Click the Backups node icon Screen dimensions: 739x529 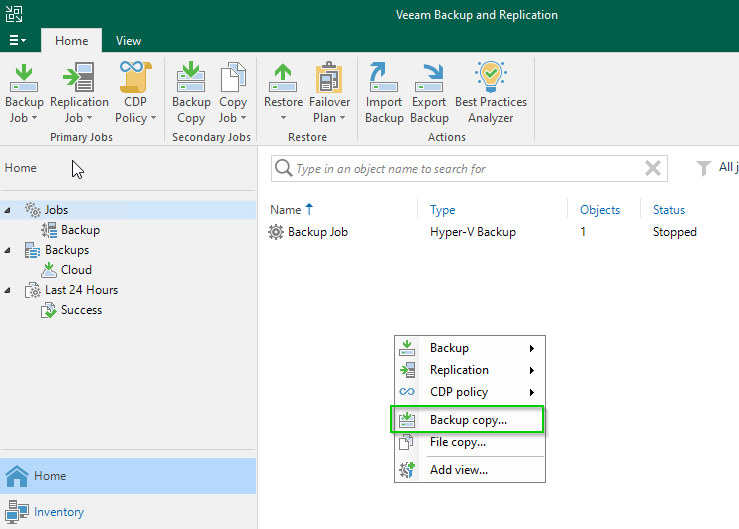[x=32, y=250]
